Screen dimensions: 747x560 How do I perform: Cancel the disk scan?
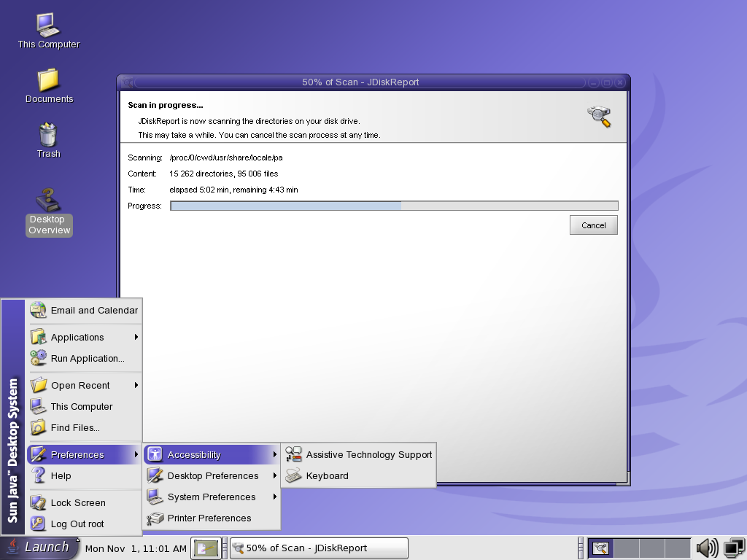click(594, 225)
